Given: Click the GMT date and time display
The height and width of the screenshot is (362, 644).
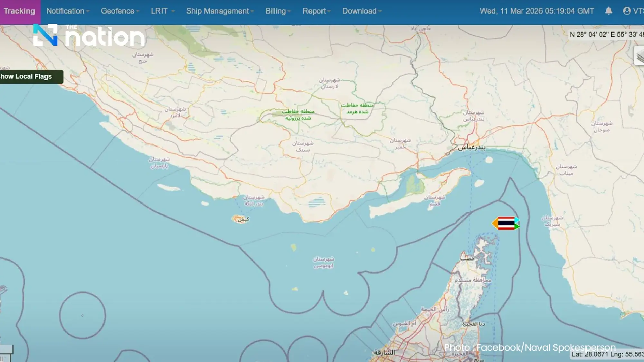Looking at the screenshot, I should [537, 11].
